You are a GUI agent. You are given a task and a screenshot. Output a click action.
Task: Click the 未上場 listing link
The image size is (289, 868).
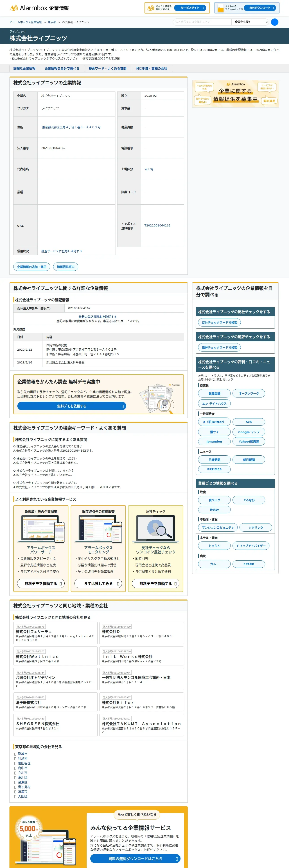pos(149,169)
